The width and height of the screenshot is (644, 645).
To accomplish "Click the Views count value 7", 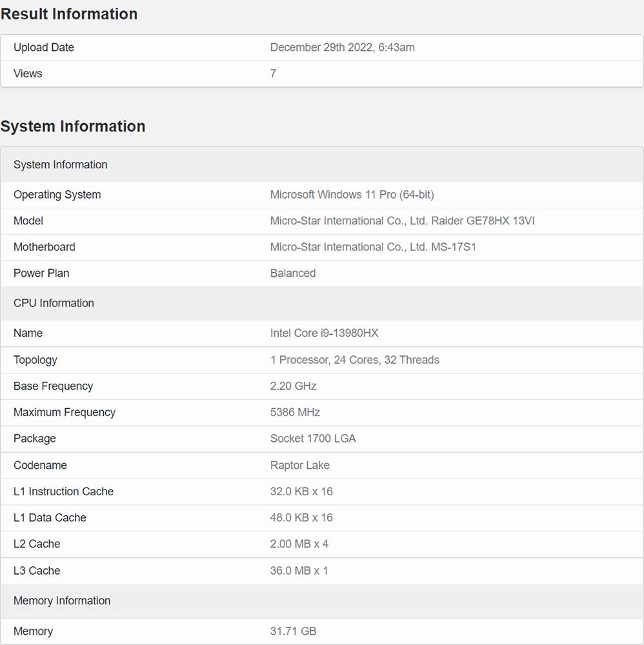I will [273, 74].
